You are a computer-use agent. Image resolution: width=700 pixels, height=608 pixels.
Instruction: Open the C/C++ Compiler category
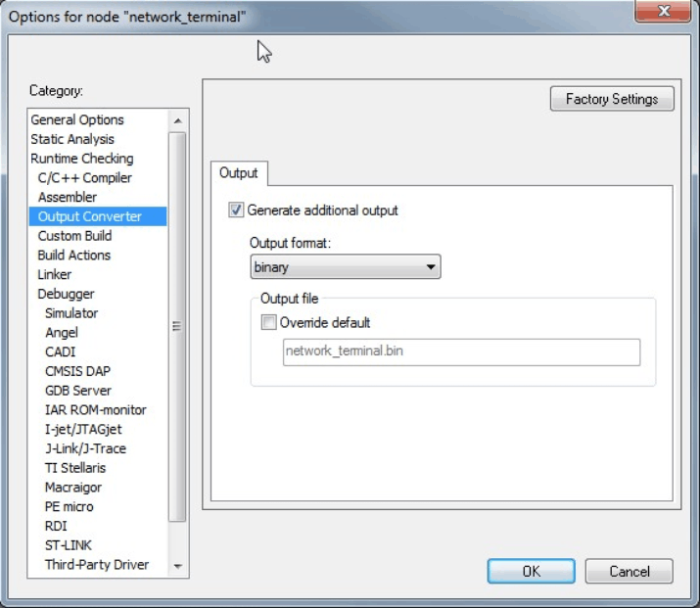84,177
